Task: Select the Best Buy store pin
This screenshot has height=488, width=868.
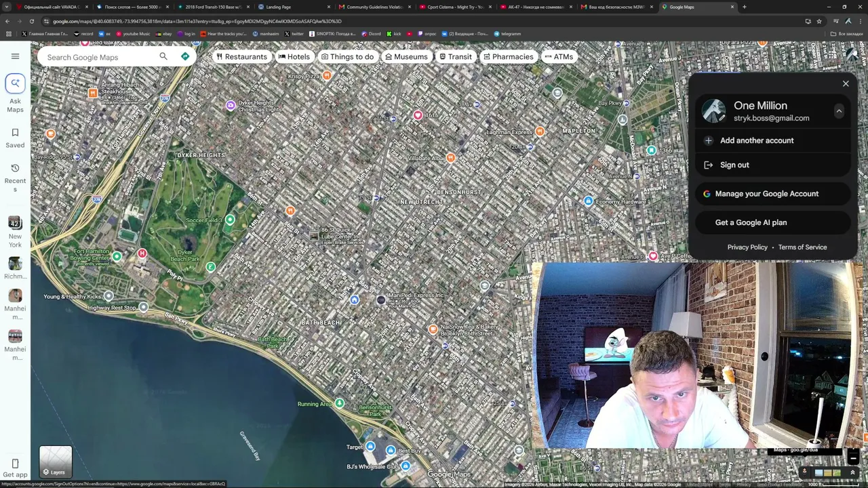Action: [391, 451]
